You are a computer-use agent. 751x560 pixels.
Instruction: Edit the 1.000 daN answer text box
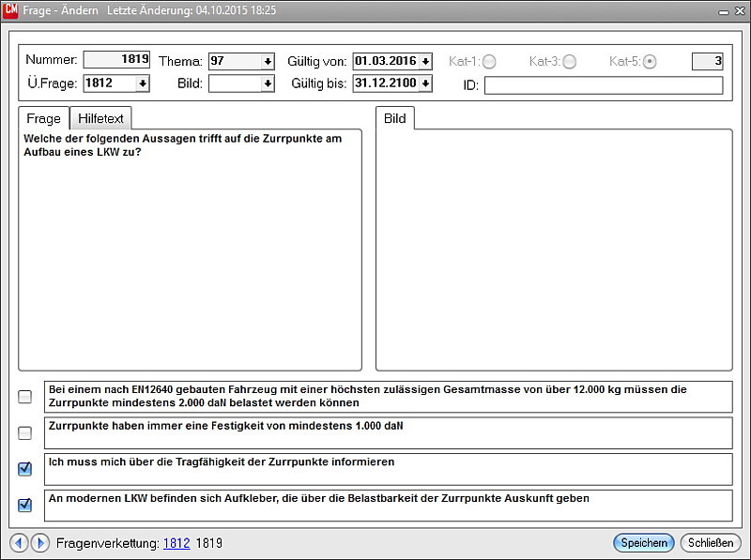point(389,432)
